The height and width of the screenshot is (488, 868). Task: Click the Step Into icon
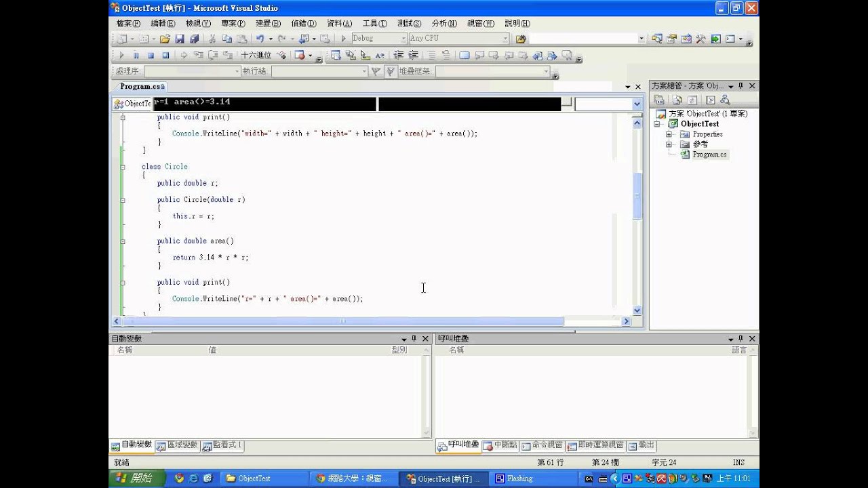click(x=198, y=56)
